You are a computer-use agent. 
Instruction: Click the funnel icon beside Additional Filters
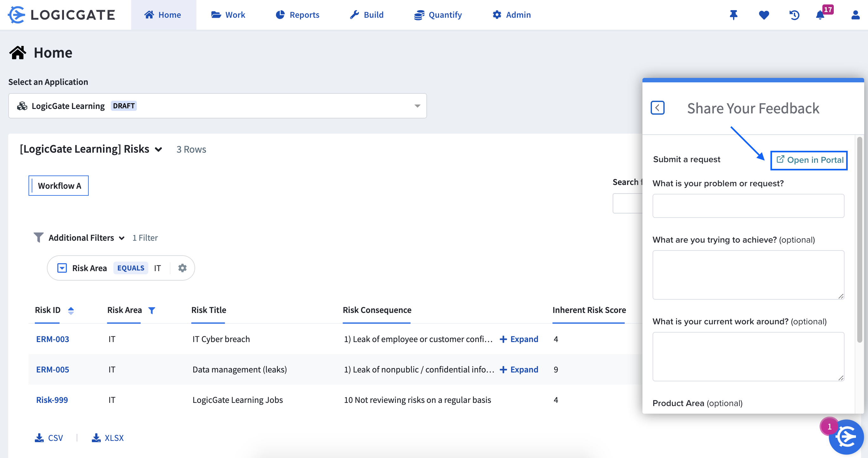pos(38,237)
